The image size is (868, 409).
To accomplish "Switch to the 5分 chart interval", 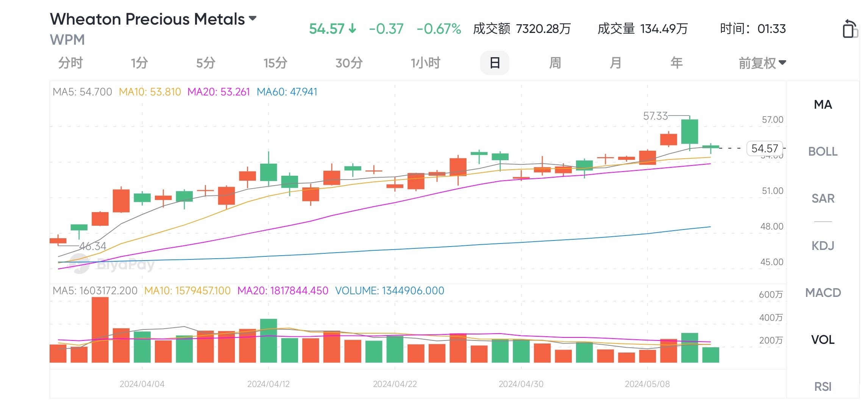I will tap(206, 63).
